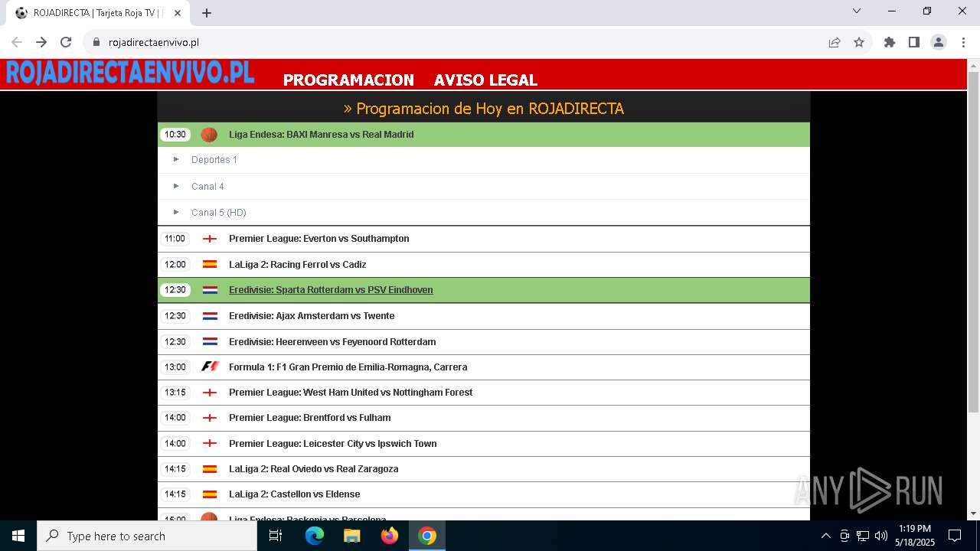Open the Chrome profile avatar
Viewport: 980px width, 551px height.
coord(939,42)
